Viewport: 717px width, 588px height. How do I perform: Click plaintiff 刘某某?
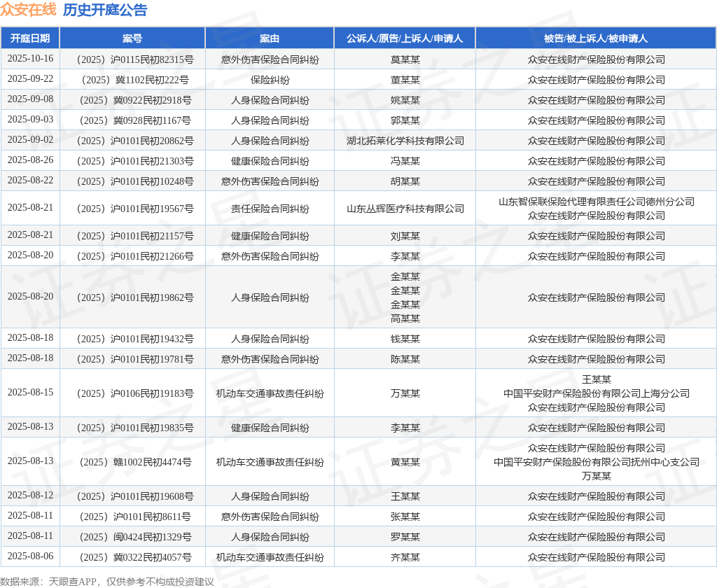point(405,236)
